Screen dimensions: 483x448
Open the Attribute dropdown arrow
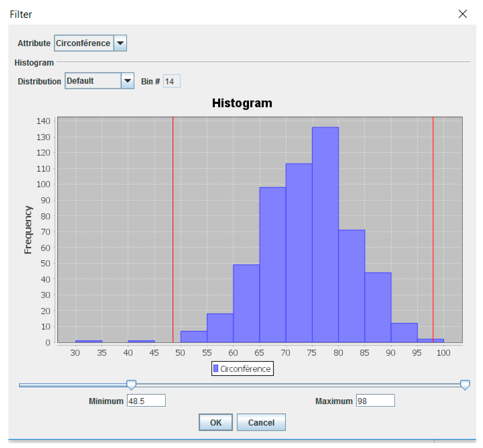(x=120, y=43)
